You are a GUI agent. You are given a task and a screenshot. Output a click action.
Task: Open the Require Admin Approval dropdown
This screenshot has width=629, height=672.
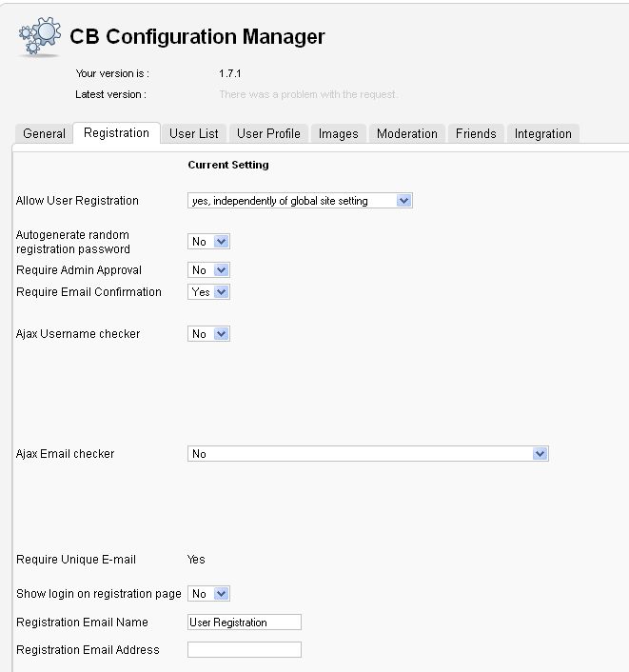click(x=208, y=270)
